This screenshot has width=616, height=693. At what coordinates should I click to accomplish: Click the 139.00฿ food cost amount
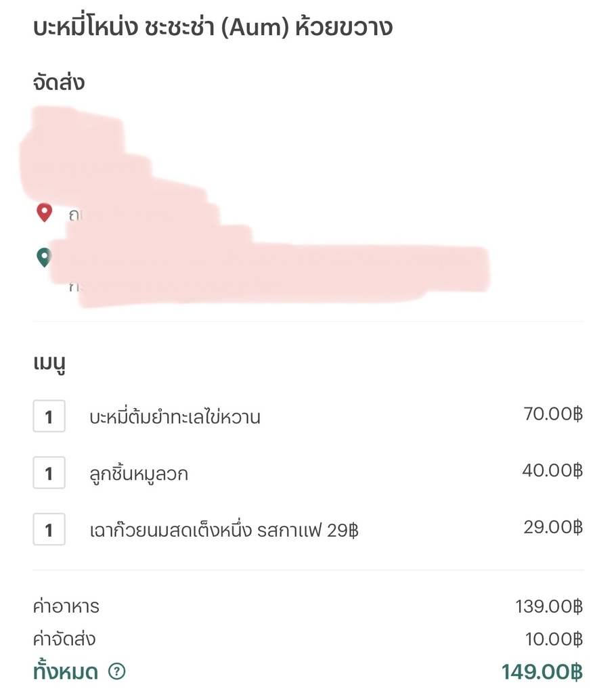[548, 606]
